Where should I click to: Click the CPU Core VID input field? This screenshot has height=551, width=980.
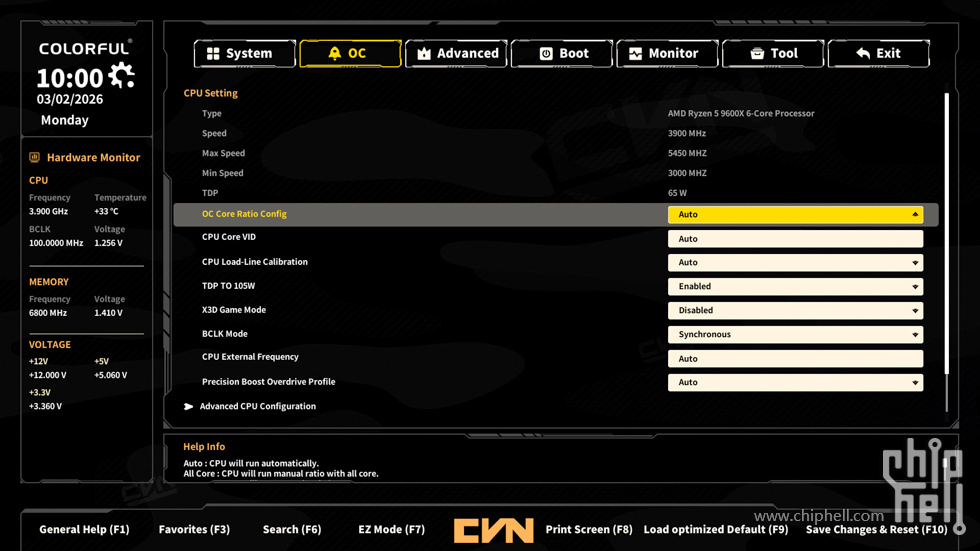(795, 239)
